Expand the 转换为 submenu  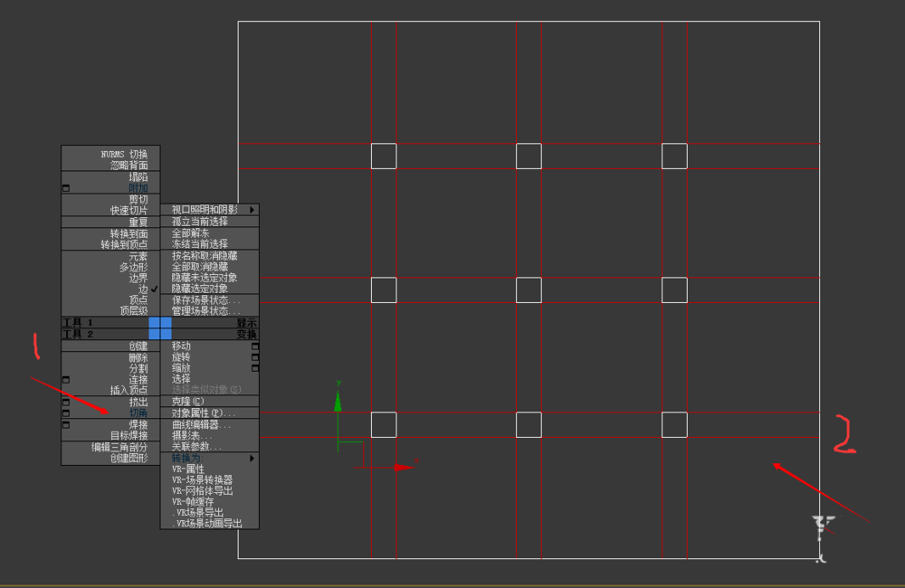[x=193, y=459]
